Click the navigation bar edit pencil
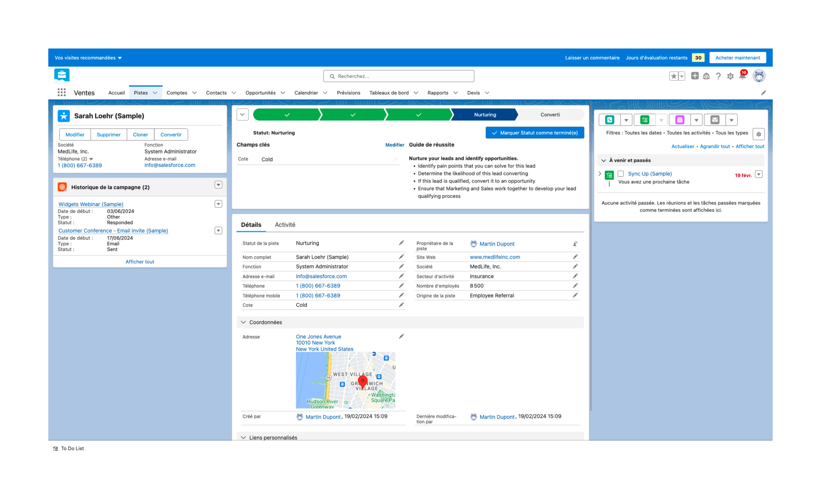 [763, 93]
